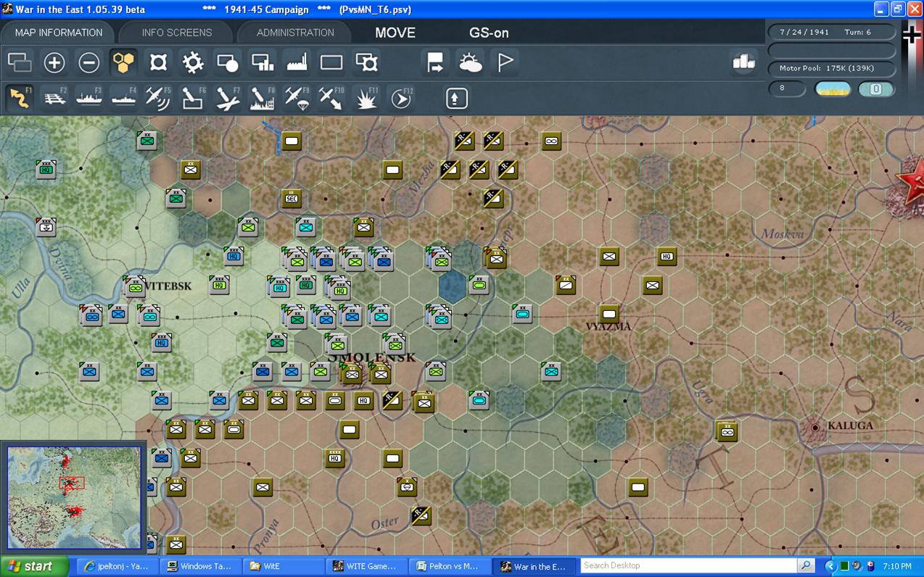The width and height of the screenshot is (924, 577).
Task: Select F4 amphibious transport mode
Action: pos(124,98)
